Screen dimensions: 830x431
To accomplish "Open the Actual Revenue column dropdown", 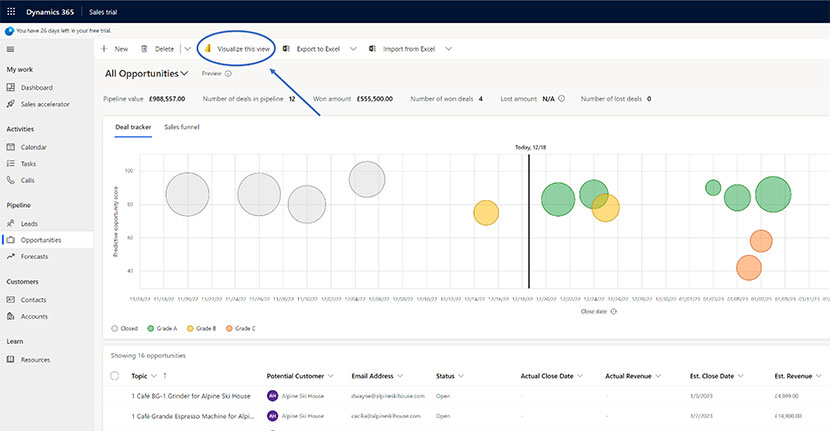I will (x=658, y=376).
